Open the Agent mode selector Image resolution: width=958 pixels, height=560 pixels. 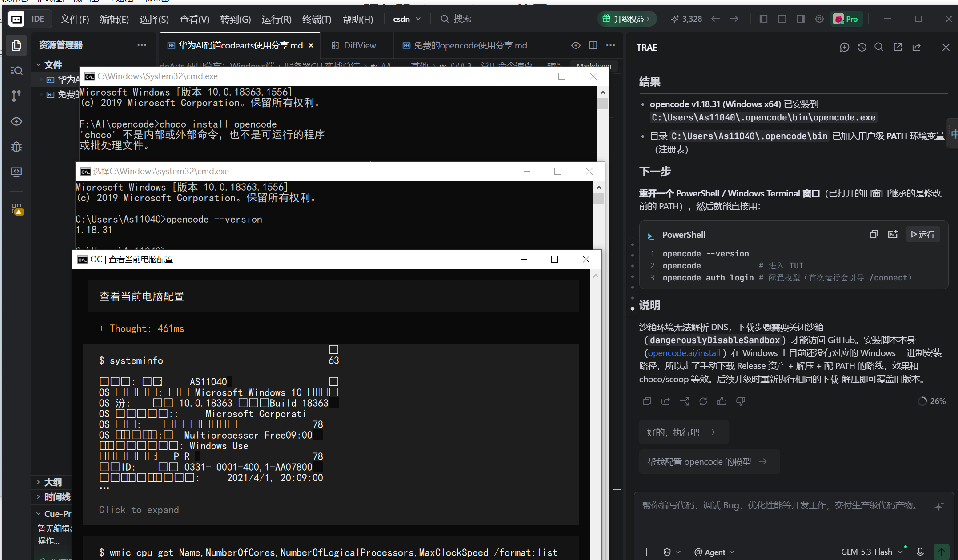714,552
